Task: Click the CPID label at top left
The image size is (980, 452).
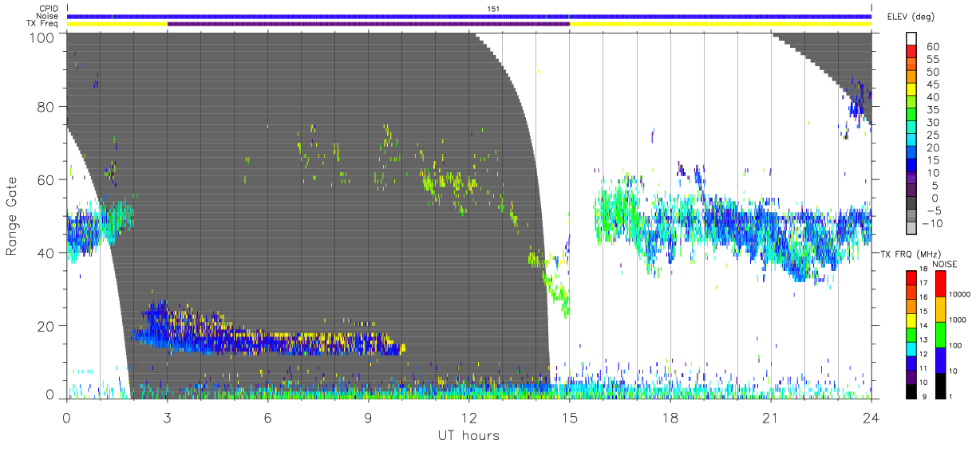Action: [x=49, y=8]
